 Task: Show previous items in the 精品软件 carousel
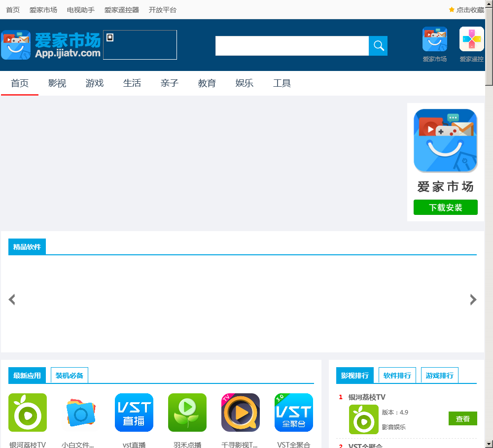(12, 300)
